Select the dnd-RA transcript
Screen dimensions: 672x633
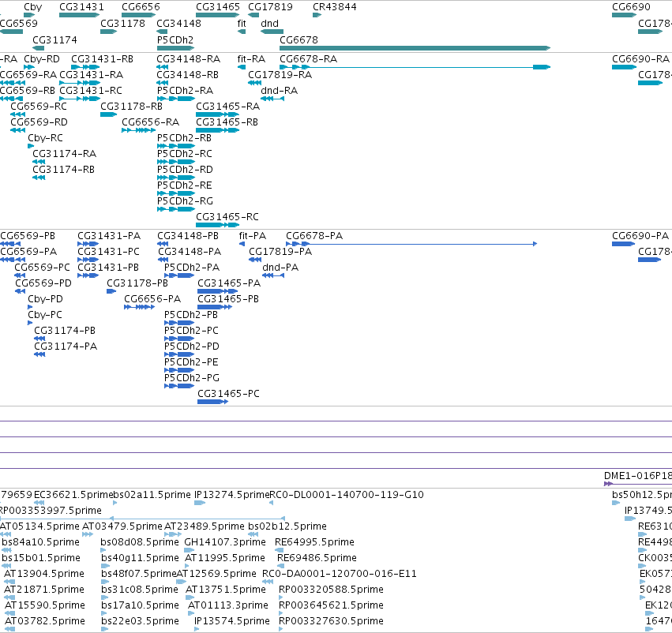[272, 99]
